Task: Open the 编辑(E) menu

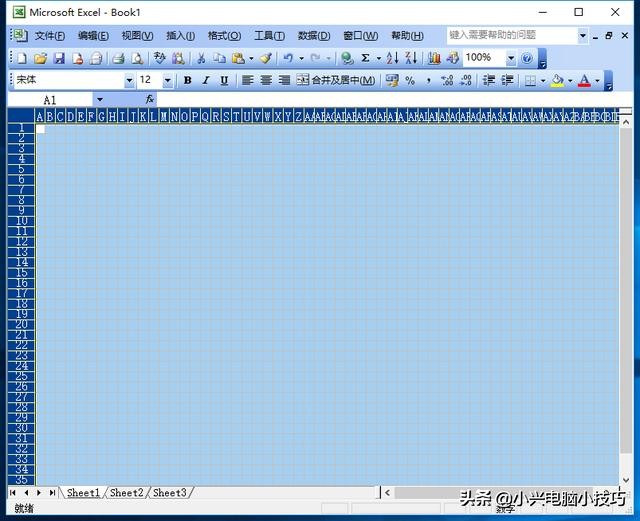Action: (x=93, y=36)
